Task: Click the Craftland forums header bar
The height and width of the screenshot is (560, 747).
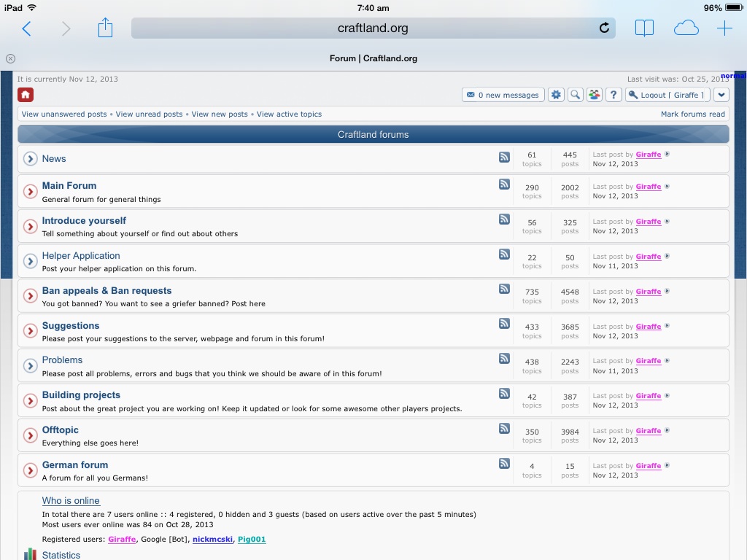Action: point(373,134)
